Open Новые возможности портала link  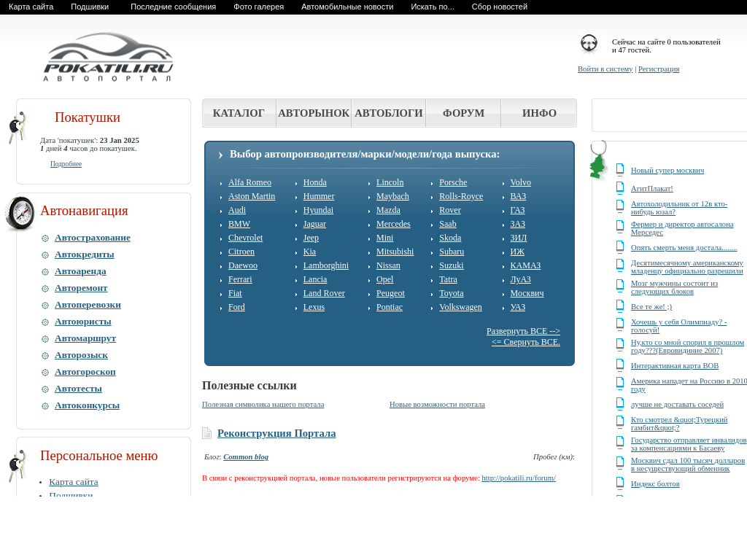point(437,404)
